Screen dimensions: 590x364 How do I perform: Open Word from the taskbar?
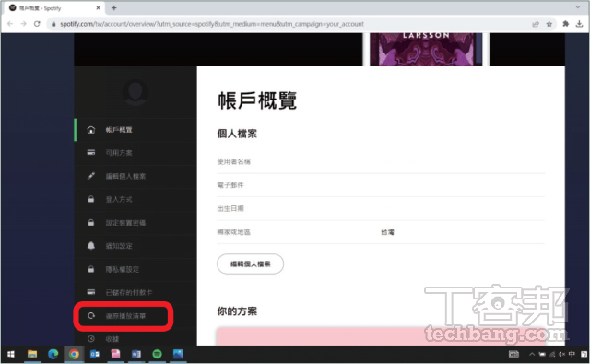coord(136,354)
